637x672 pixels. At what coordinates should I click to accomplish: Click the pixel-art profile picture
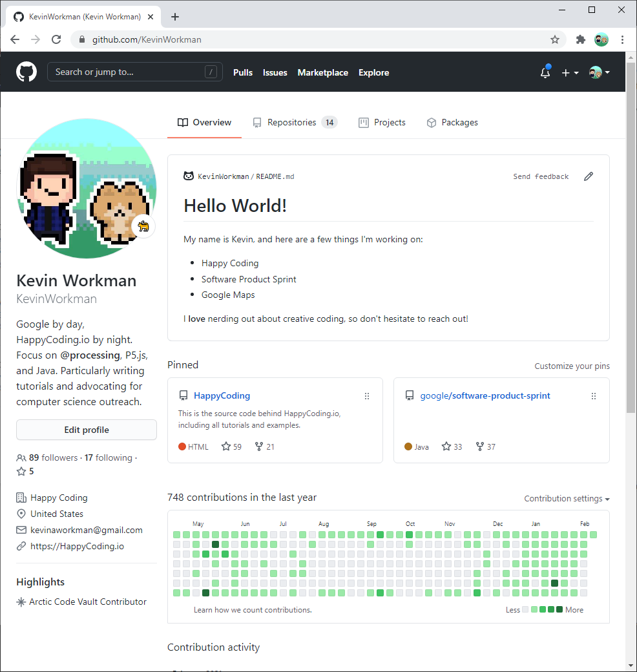[x=87, y=189]
